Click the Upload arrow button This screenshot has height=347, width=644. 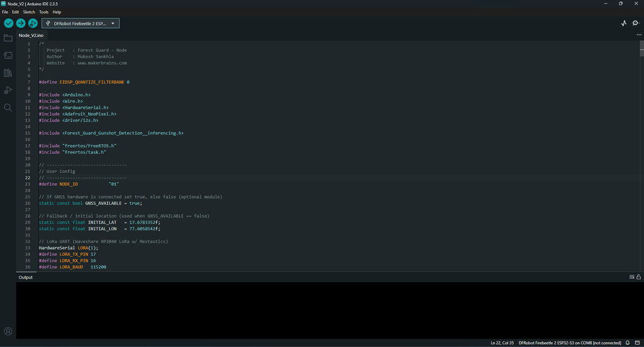[21, 23]
